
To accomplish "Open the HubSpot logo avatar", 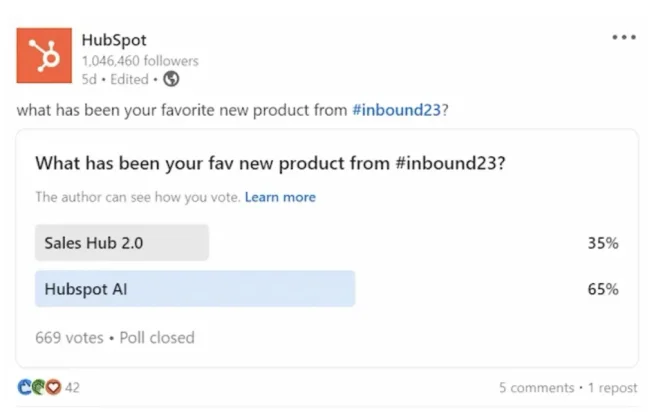I will point(44,55).
